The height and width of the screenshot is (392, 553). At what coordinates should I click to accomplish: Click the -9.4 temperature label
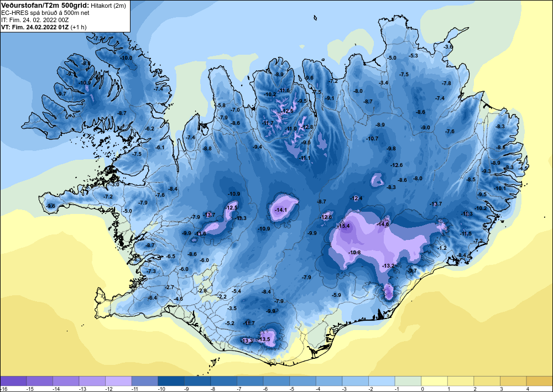(x=258, y=147)
